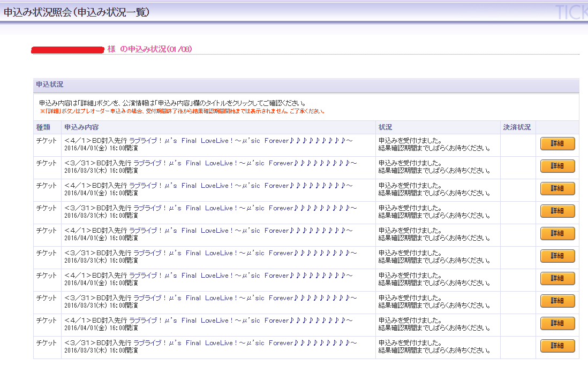Image resolution: width=588 pixels, height=366 pixels.
Task: Open 詳細 for the fourth 3/31 application row
Action: 557,301
